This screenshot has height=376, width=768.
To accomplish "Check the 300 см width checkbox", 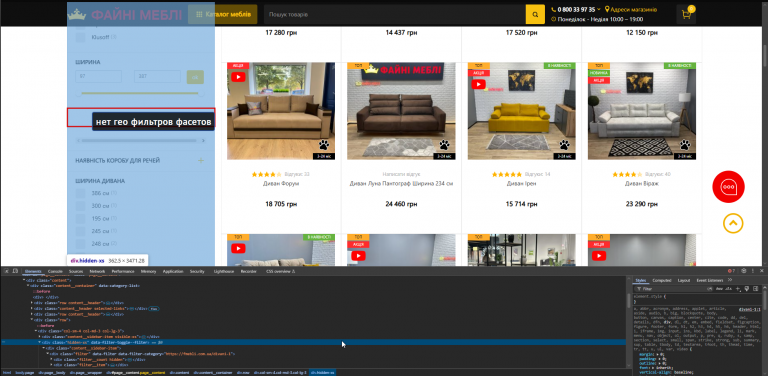I will coord(81,206).
